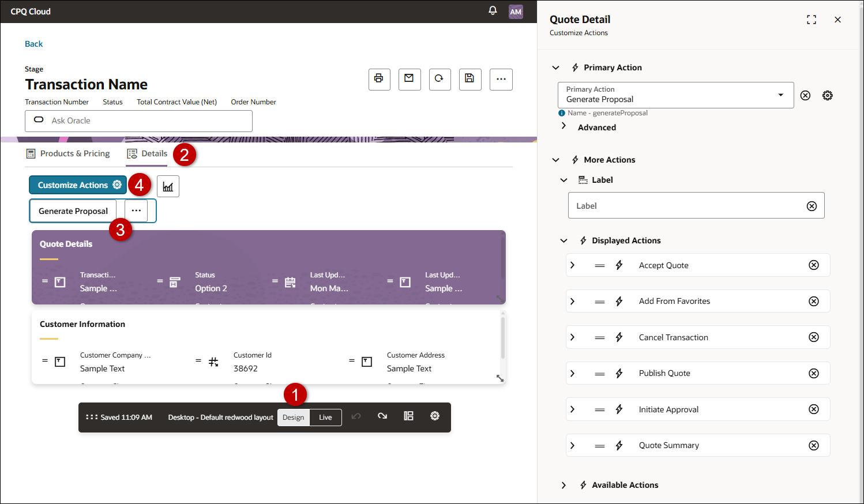The height and width of the screenshot is (504, 864).
Task: Expand Quote Detail panel to full screen
Action: (812, 20)
